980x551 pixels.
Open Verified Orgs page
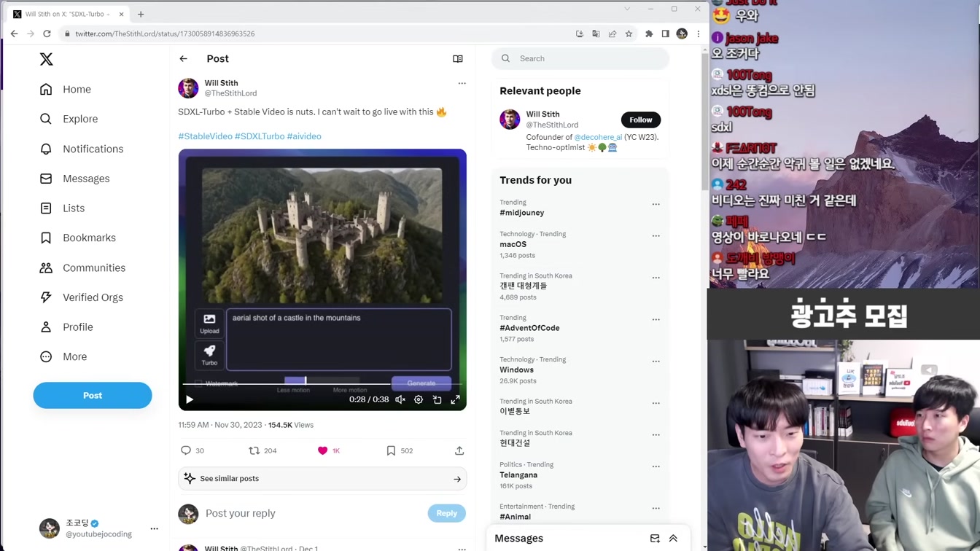point(81,297)
